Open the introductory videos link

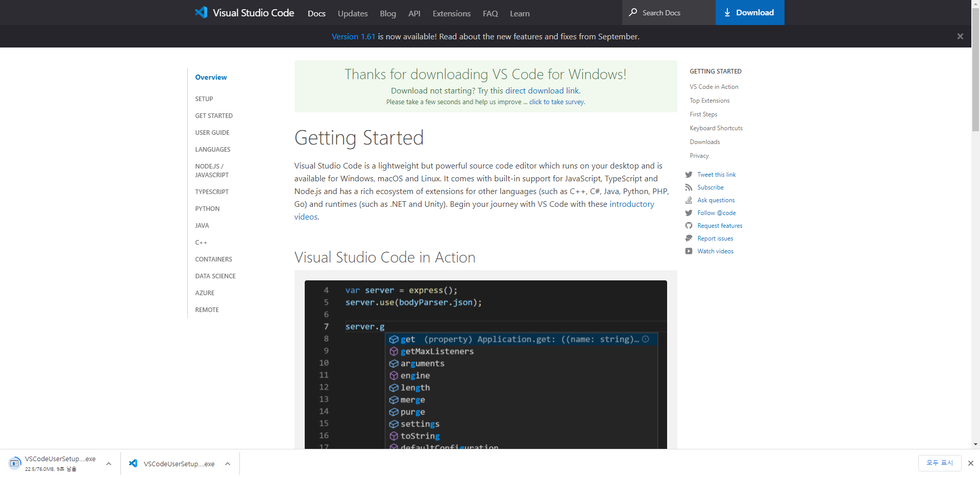(x=631, y=204)
